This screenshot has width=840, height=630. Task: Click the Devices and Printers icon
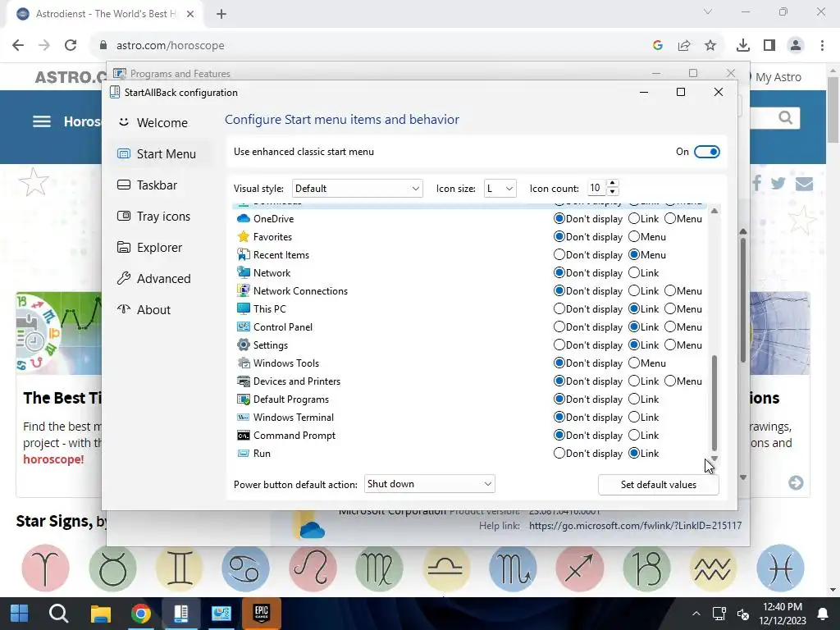(243, 381)
